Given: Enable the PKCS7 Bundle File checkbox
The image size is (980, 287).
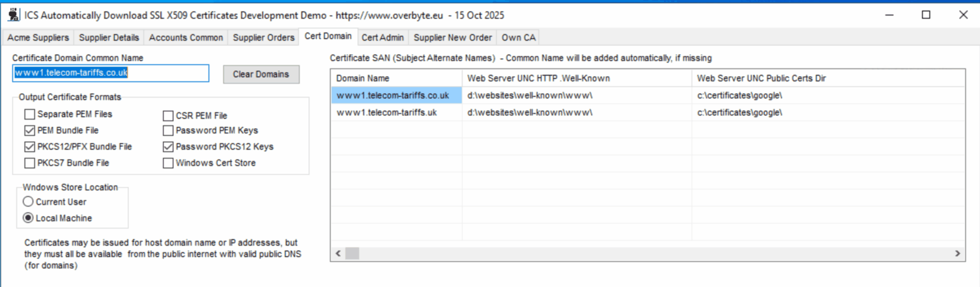Looking at the screenshot, I should tap(29, 163).
